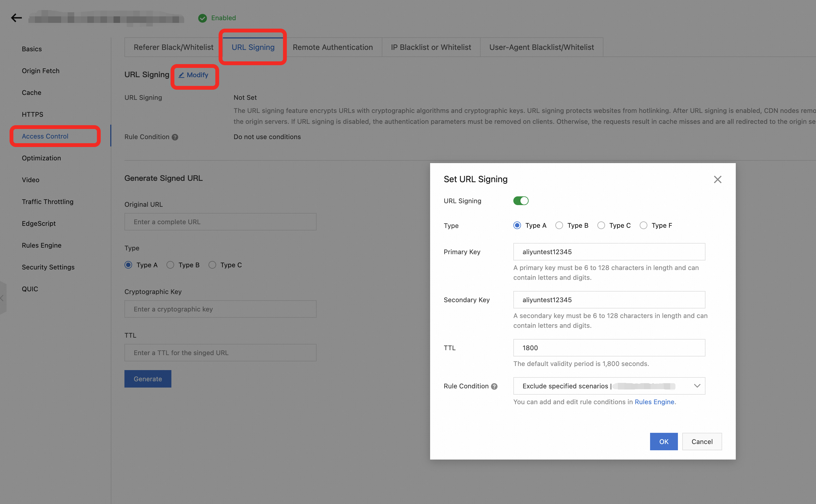The image size is (816, 504).
Task: Open Traffic Throttling in the sidebar
Action: (x=48, y=202)
